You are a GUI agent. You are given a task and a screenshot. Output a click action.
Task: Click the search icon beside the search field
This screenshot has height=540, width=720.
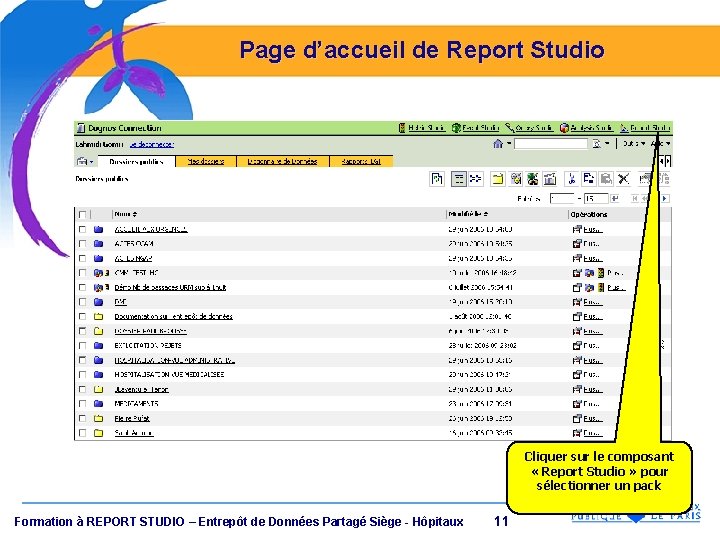[596, 144]
